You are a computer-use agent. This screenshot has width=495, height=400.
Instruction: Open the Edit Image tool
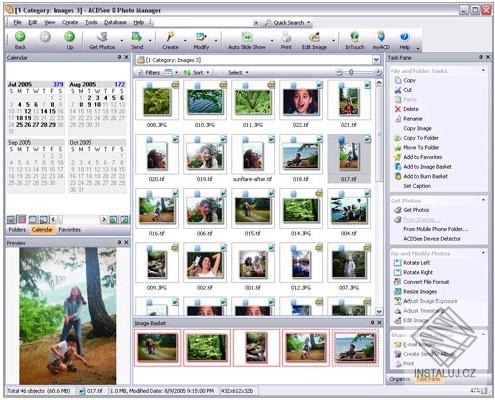314,40
